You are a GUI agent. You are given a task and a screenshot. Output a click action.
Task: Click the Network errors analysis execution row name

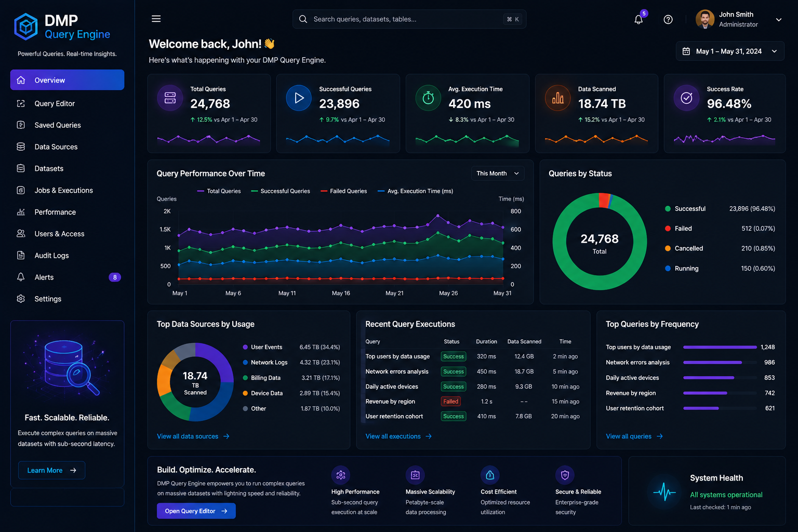coord(397,371)
